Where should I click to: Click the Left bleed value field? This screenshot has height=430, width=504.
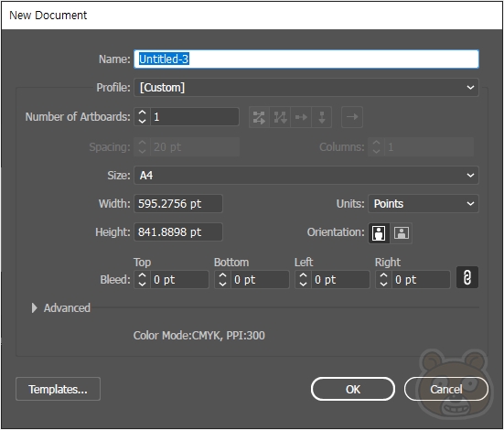click(x=340, y=279)
